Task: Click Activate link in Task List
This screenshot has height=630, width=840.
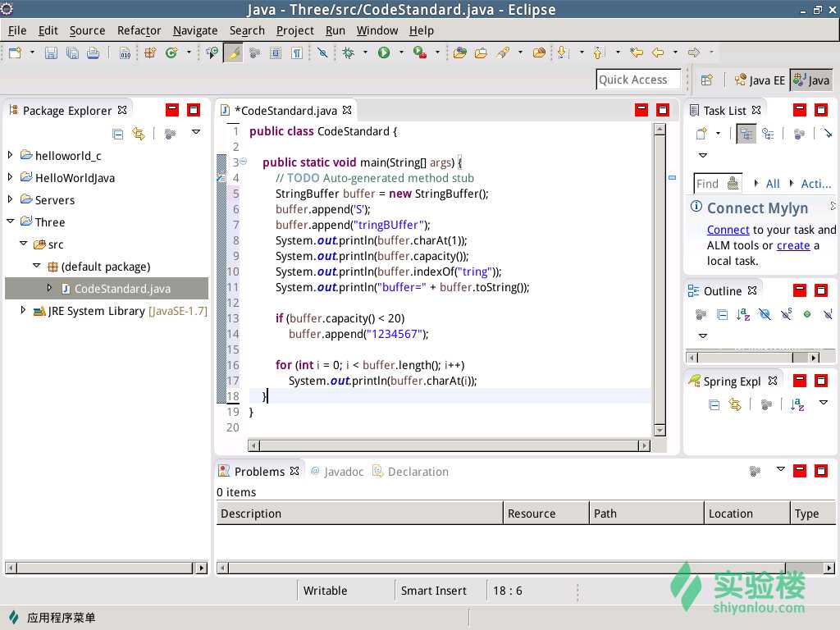Action: (815, 184)
